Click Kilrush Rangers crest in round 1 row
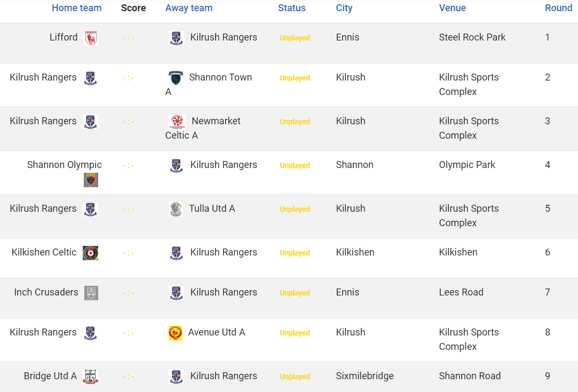This screenshot has width=578, height=392. click(176, 38)
